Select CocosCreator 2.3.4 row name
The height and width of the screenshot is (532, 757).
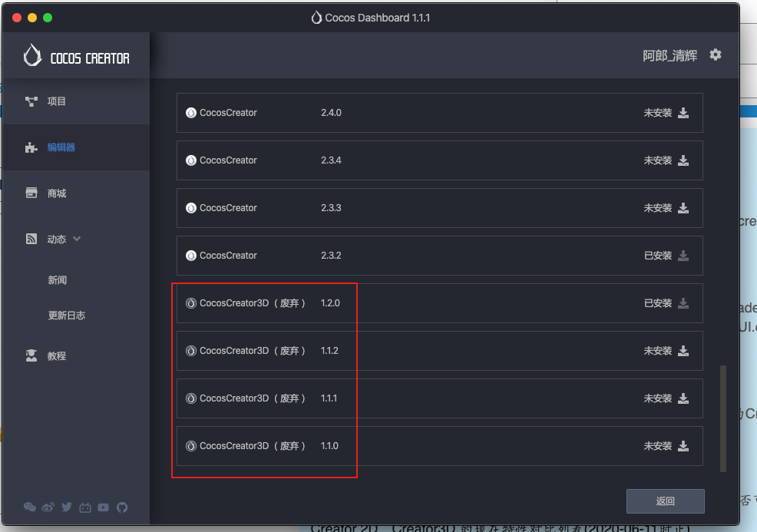[x=228, y=160]
